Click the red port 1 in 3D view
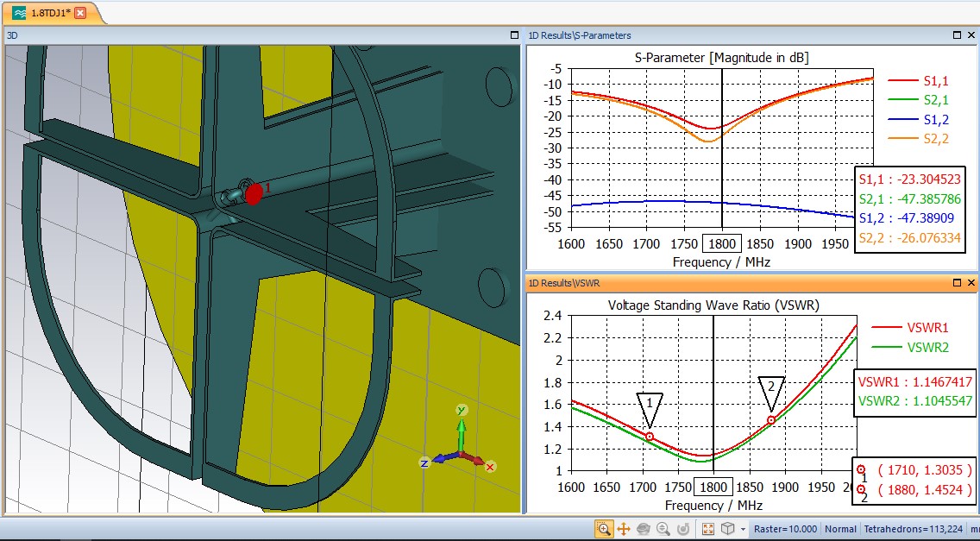Image resolution: width=980 pixels, height=541 pixels. pos(254,193)
